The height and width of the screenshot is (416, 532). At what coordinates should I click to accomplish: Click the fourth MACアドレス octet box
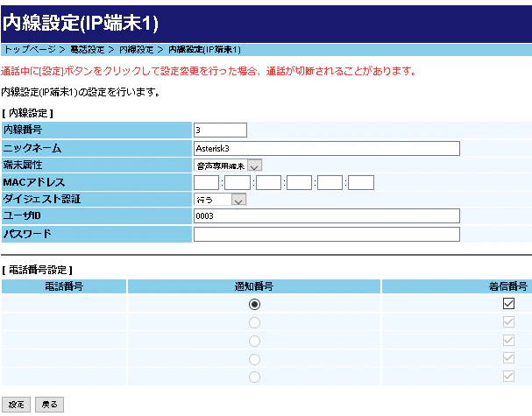tap(299, 182)
